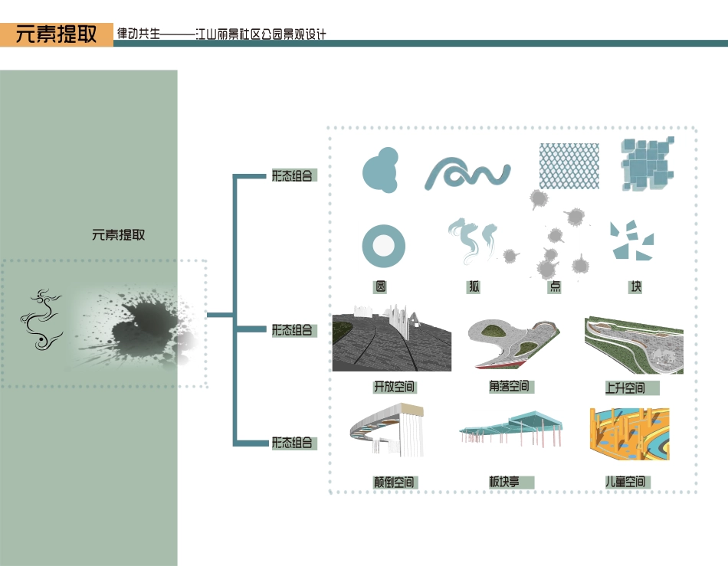Click the diamond mesh dot pattern
Image resolution: width=728 pixels, height=566 pixels.
pos(571,165)
